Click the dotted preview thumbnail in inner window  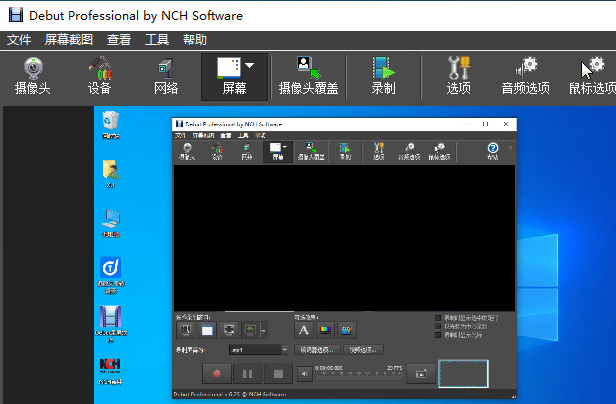[464, 374]
